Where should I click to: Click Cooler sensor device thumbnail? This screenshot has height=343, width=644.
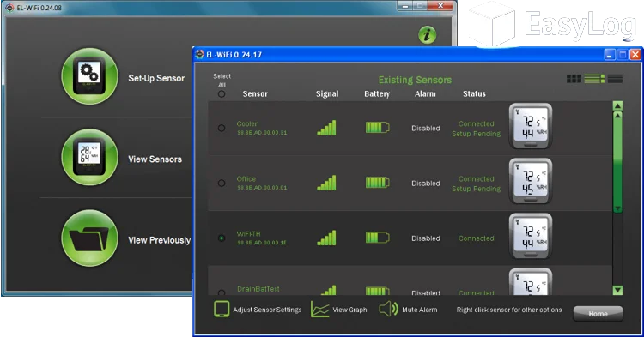[x=531, y=126]
